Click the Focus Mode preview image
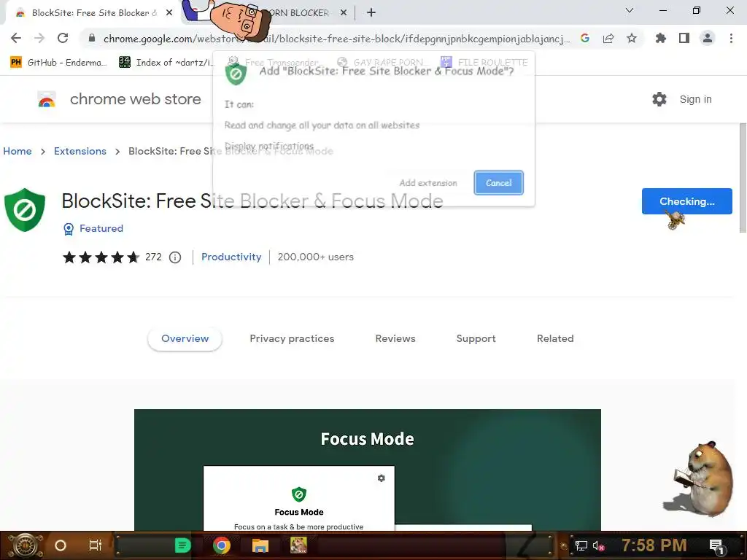The height and width of the screenshot is (560, 747). 368,470
